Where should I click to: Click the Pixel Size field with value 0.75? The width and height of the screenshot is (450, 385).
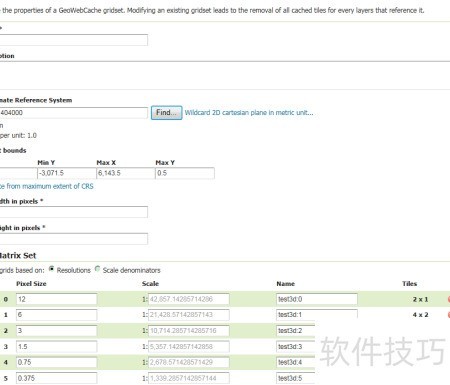click(57, 362)
